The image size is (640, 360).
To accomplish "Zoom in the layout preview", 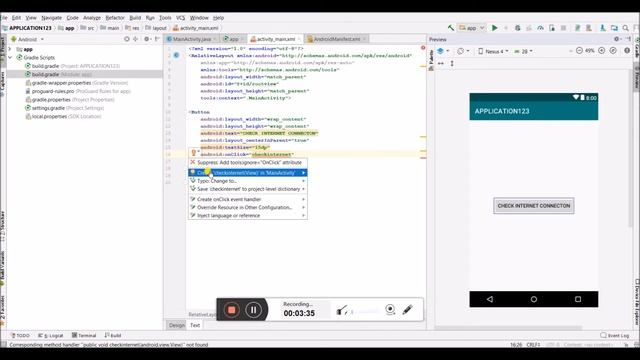I will click(x=602, y=51).
